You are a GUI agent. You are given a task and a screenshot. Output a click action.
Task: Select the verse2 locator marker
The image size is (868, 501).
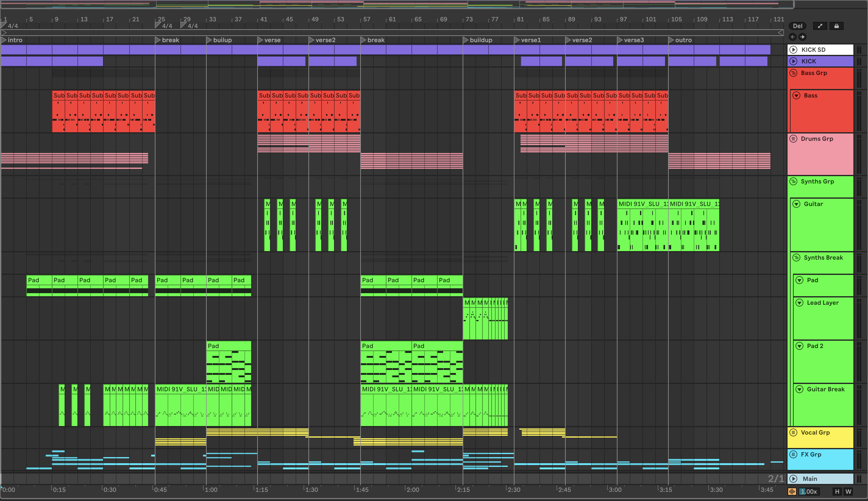click(311, 40)
